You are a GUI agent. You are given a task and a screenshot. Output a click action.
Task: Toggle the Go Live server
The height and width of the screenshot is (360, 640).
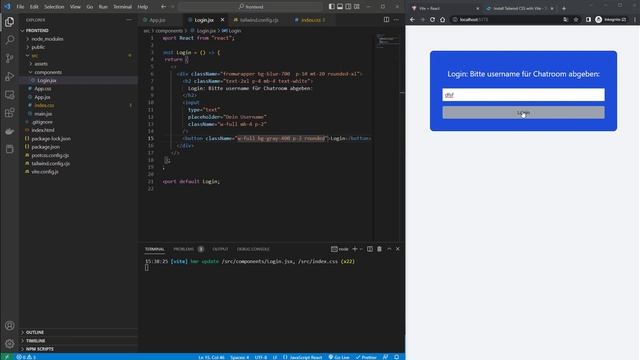pyautogui.click(x=339, y=357)
